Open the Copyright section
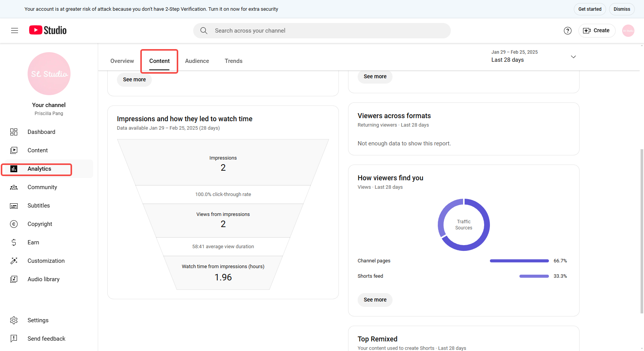 (x=39, y=224)
